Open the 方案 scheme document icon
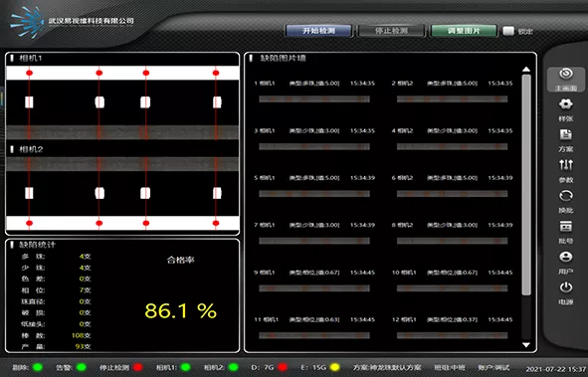The height and width of the screenshot is (377, 588). (x=566, y=134)
